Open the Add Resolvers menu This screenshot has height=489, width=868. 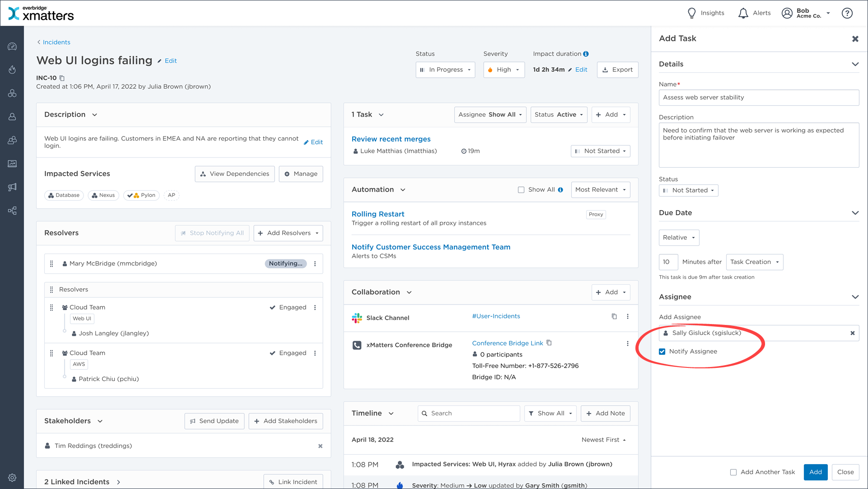288,233
